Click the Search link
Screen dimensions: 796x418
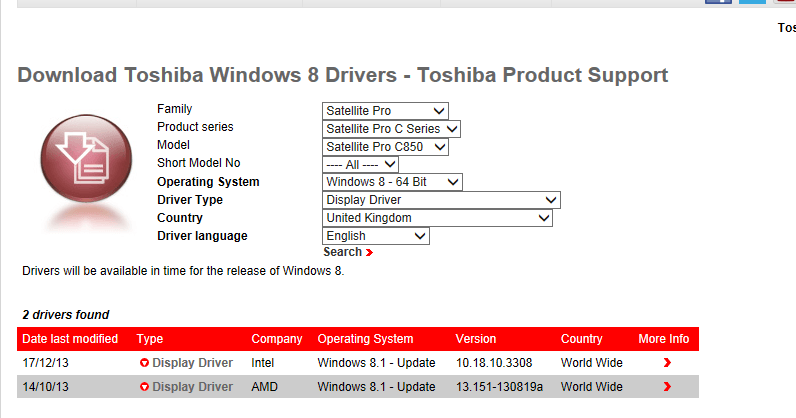pyautogui.click(x=342, y=253)
